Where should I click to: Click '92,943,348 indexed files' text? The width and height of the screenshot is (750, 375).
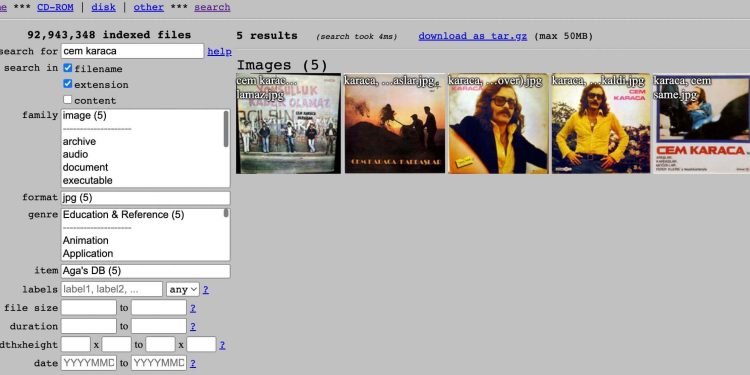(x=109, y=35)
